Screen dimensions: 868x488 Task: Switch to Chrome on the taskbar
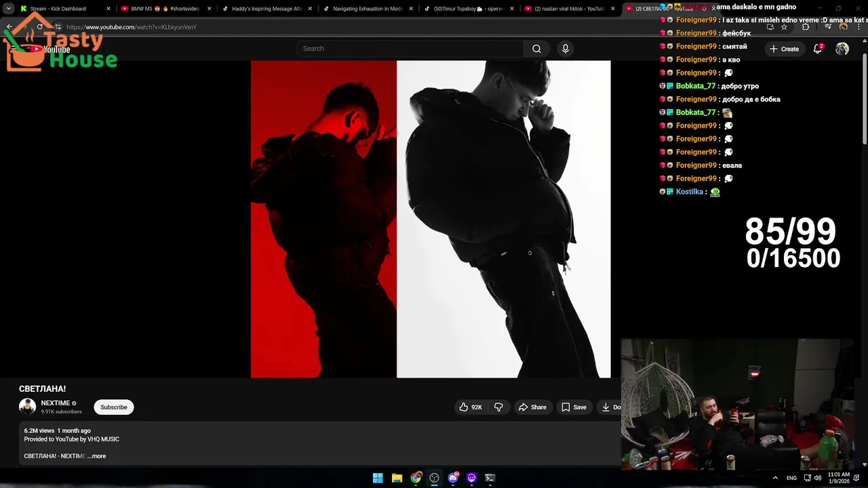[x=416, y=478]
